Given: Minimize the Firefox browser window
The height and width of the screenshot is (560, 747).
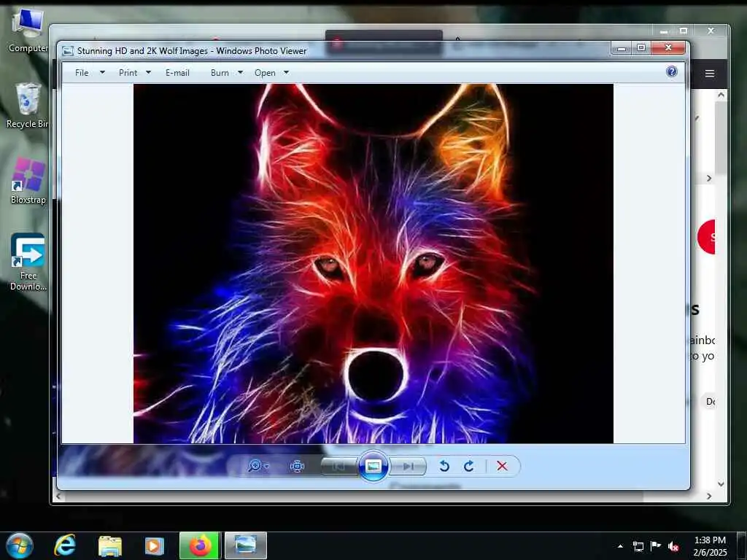Looking at the screenshot, I should [664, 31].
